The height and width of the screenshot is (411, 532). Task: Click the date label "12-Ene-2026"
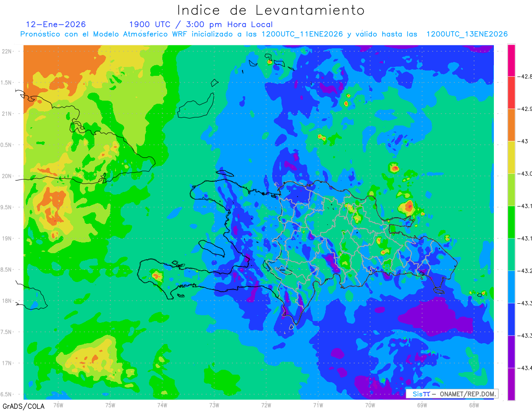[56, 24]
